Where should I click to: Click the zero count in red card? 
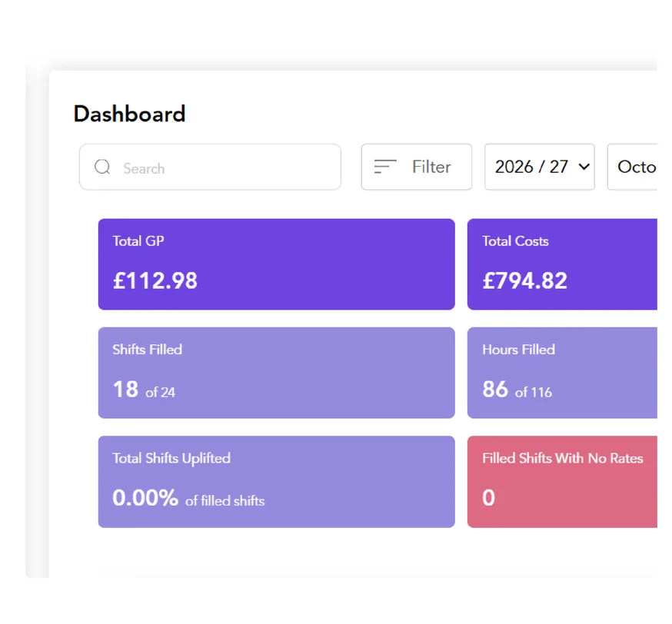[x=488, y=498]
